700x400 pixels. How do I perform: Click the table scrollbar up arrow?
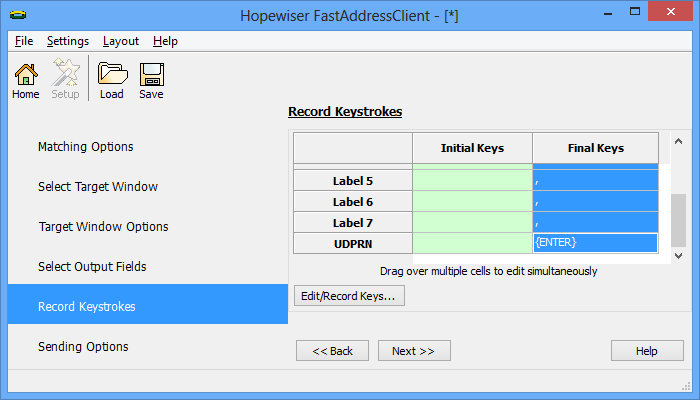pos(678,141)
